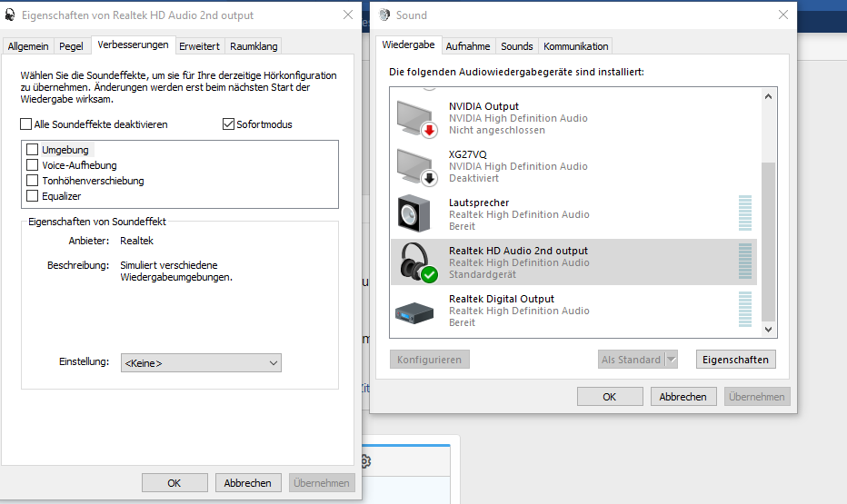Select the Lautsprecher device name
The width and height of the screenshot is (847, 504).
pyautogui.click(x=479, y=203)
